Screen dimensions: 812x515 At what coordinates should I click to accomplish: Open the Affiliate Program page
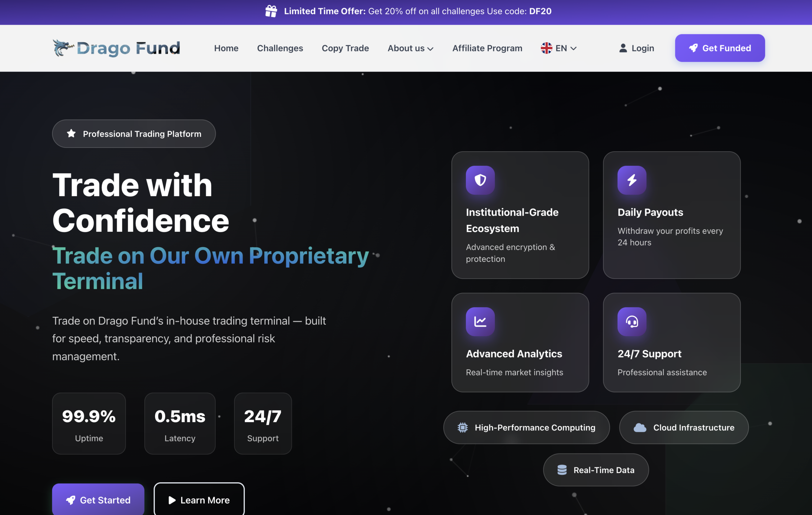(x=487, y=48)
